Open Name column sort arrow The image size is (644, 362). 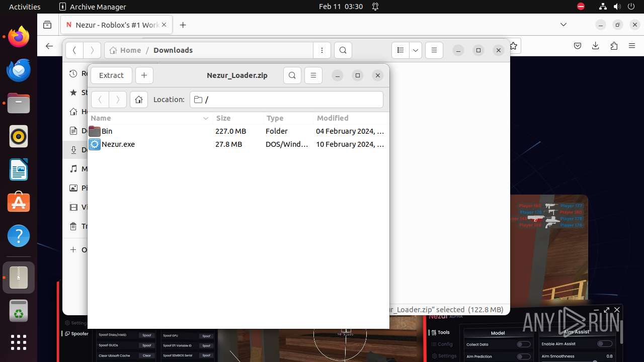(205, 118)
